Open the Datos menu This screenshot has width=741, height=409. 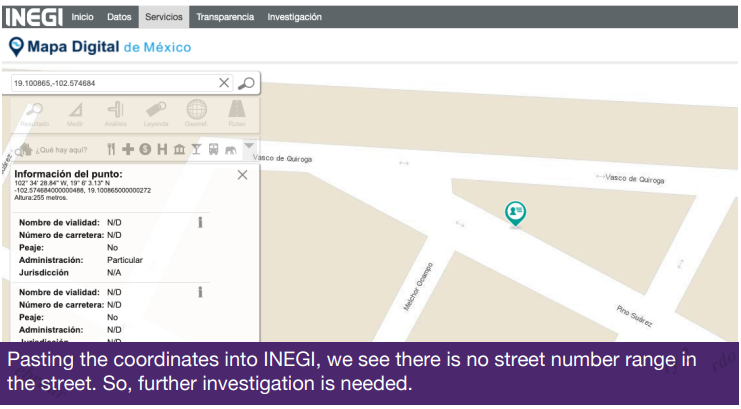tap(119, 17)
